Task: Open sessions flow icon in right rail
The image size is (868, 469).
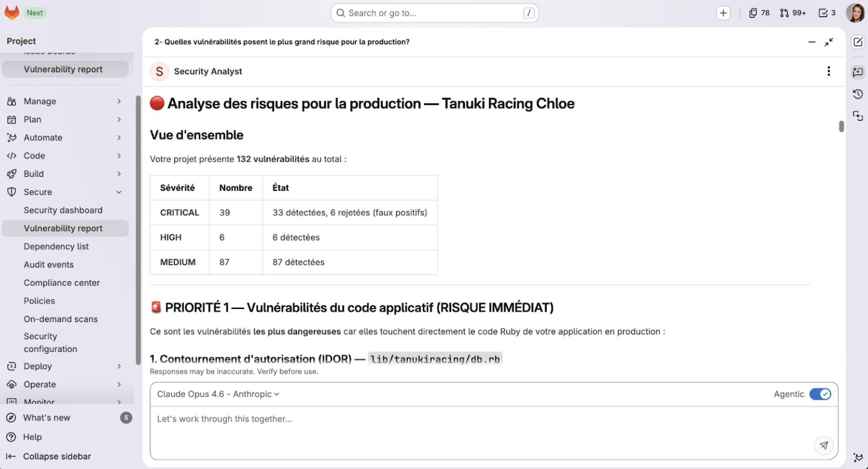Action: 858,116
